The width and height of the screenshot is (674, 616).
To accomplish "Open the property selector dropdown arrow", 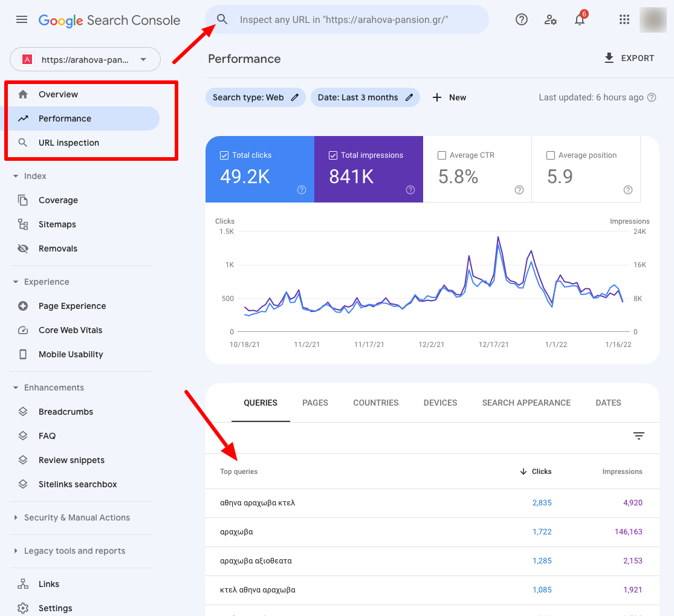I will point(144,60).
